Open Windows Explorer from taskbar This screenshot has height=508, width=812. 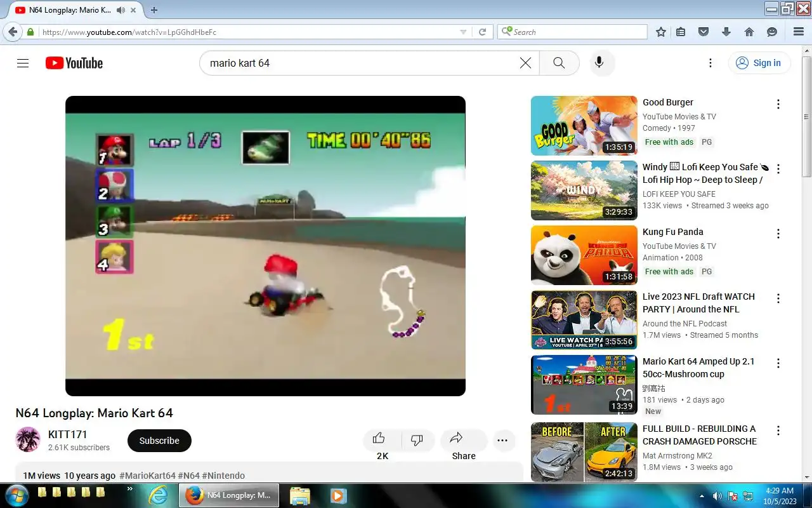[300, 495]
